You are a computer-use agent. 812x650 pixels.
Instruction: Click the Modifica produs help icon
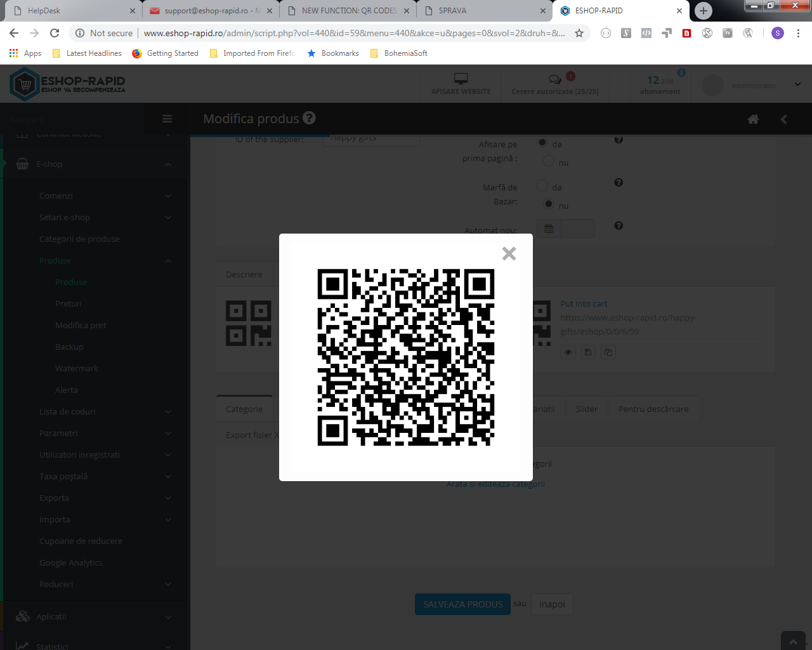tap(309, 118)
